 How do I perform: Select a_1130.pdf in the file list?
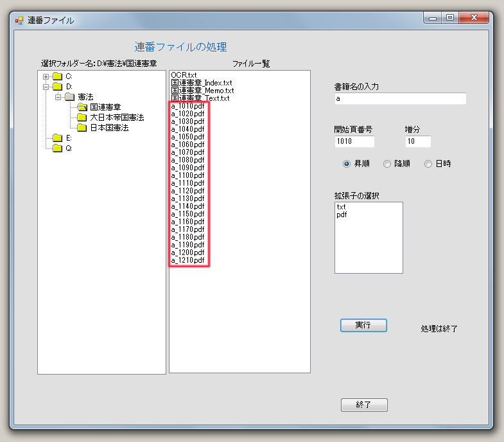pos(187,199)
